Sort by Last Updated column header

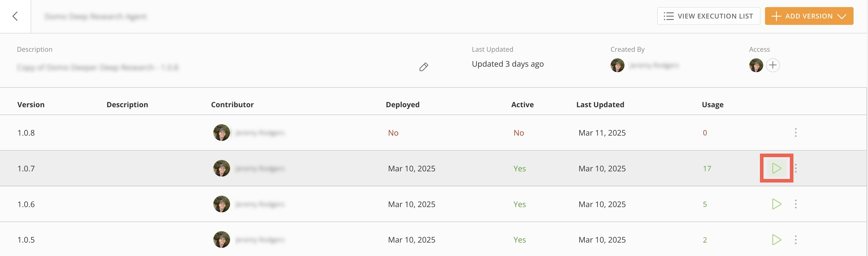[x=600, y=105]
